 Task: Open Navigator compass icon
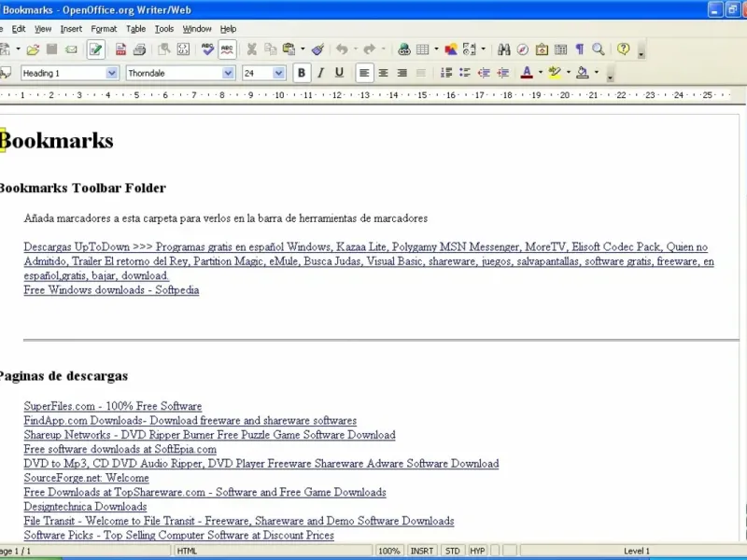523,49
